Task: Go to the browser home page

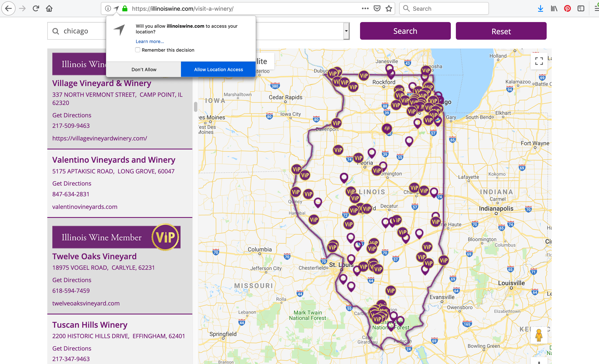Action: (x=49, y=8)
